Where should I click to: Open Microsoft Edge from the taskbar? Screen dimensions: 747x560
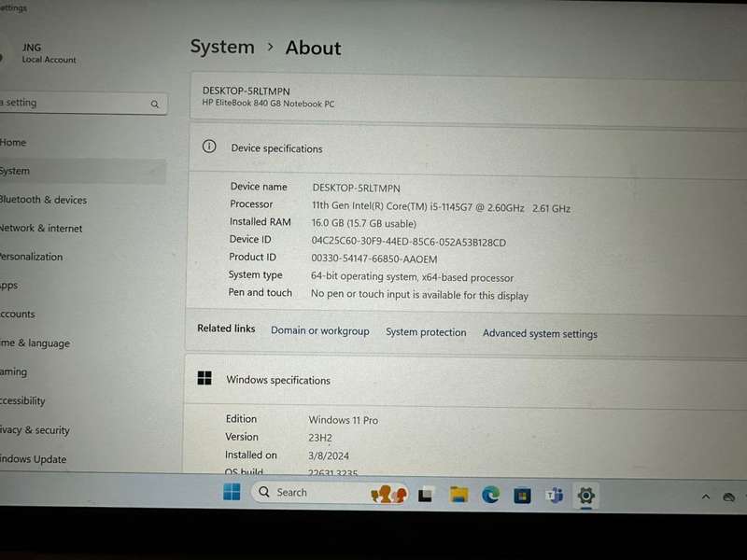[x=490, y=496]
